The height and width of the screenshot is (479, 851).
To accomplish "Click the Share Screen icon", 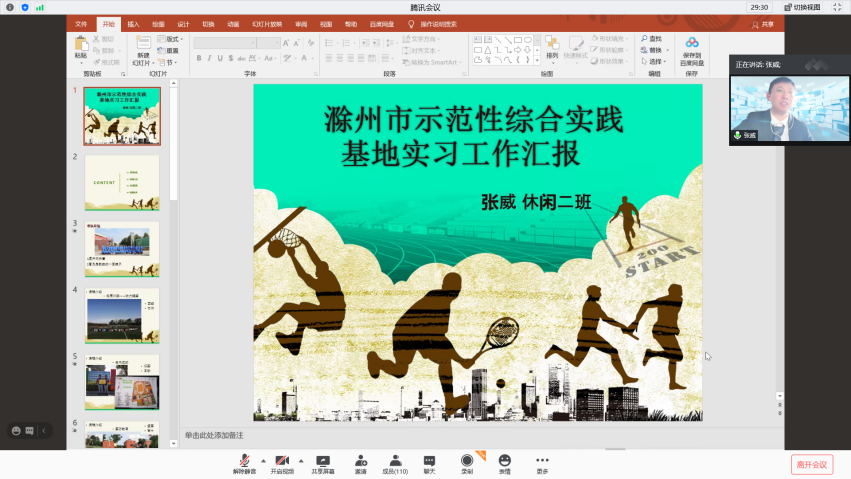I will click(x=322, y=461).
